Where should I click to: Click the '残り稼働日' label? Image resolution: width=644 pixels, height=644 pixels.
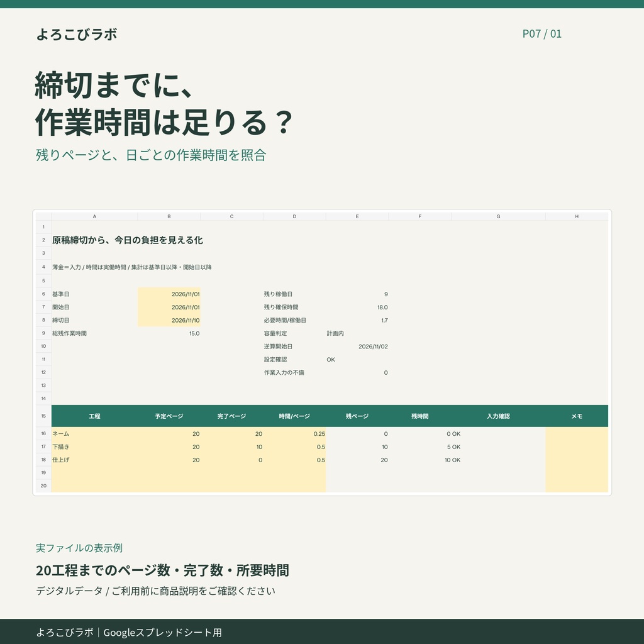point(278,294)
